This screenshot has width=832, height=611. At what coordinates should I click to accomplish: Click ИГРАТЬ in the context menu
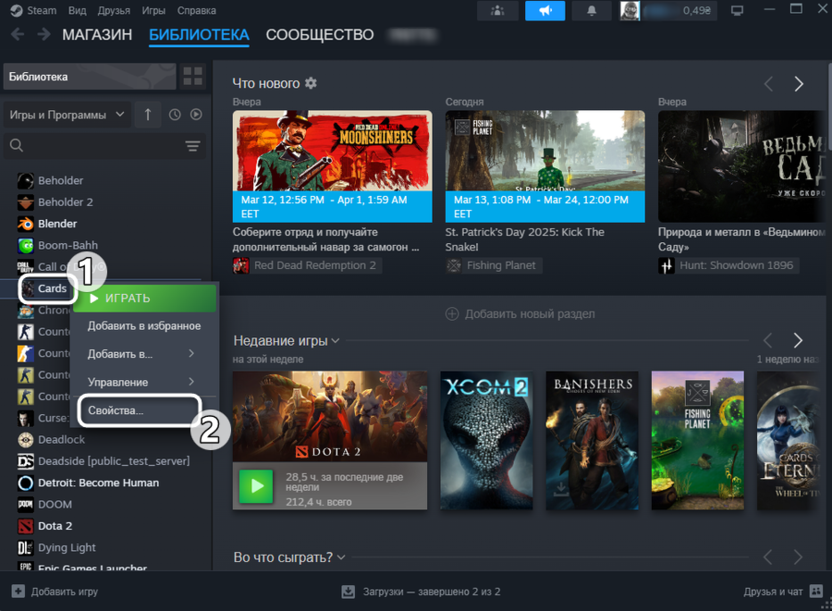(144, 298)
